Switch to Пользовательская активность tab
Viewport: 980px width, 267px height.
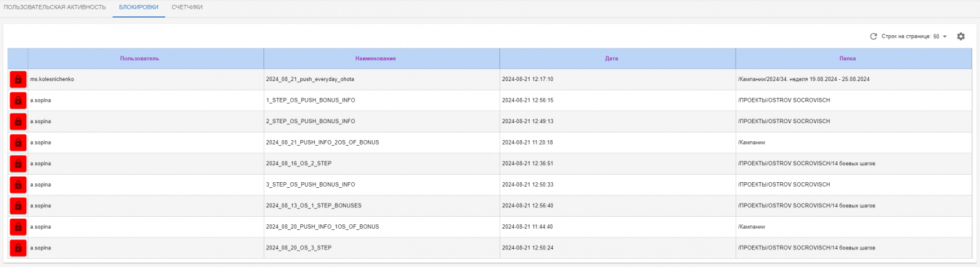point(55,8)
